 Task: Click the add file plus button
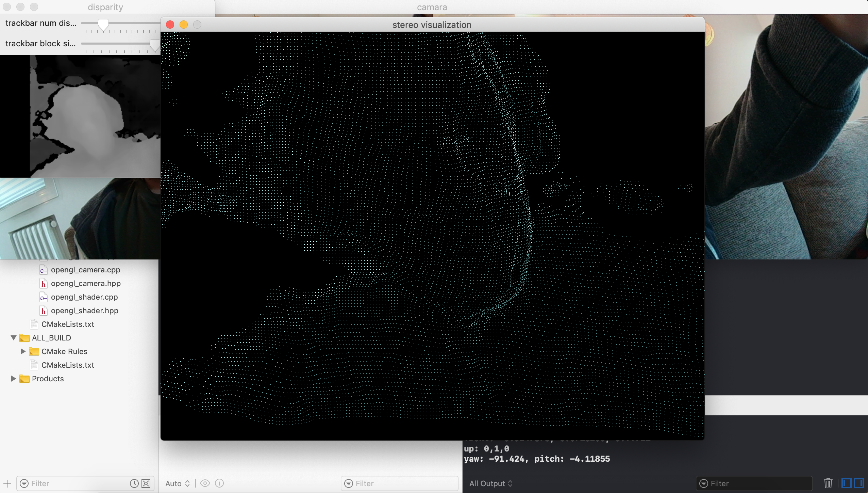[x=7, y=483]
